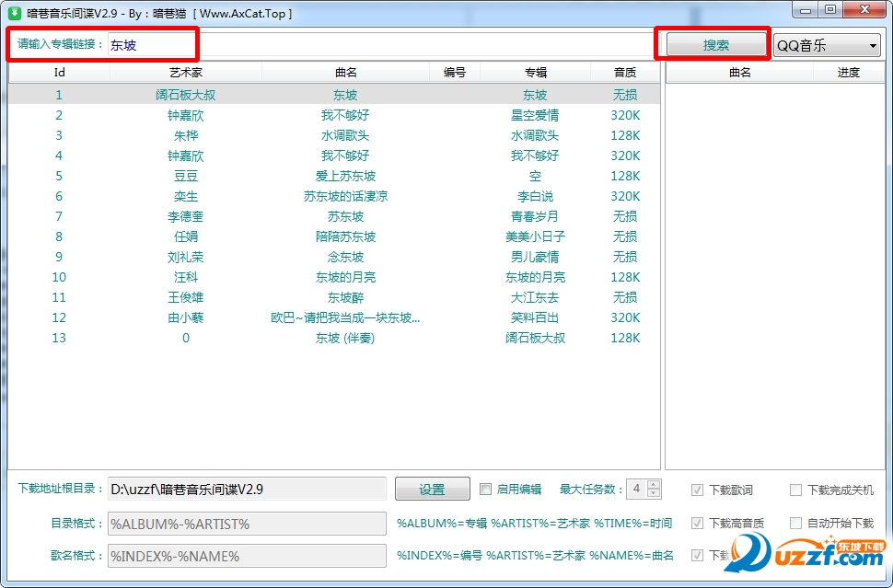The height and width of the screenshot is (588, 893).
Task: Toggle the 自动开始下载 checkbox
Action: point(796,523)
